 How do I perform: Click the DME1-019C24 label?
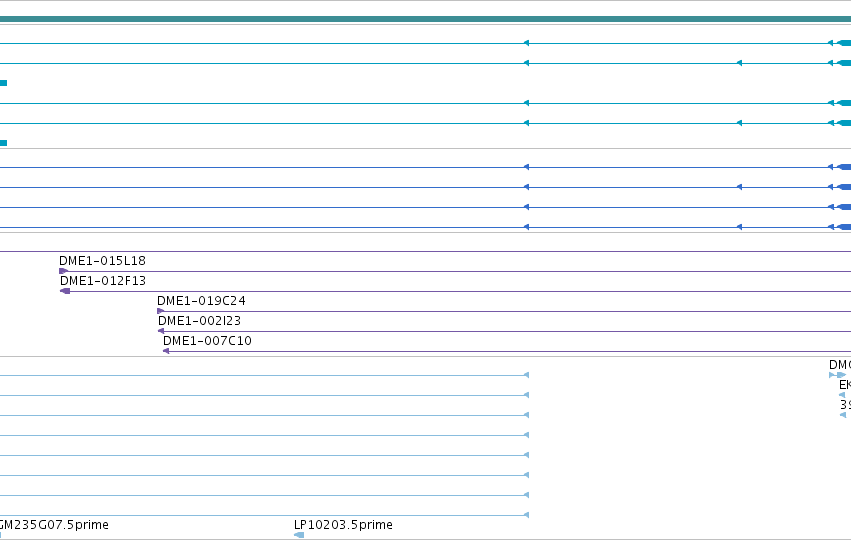point(201,301)
